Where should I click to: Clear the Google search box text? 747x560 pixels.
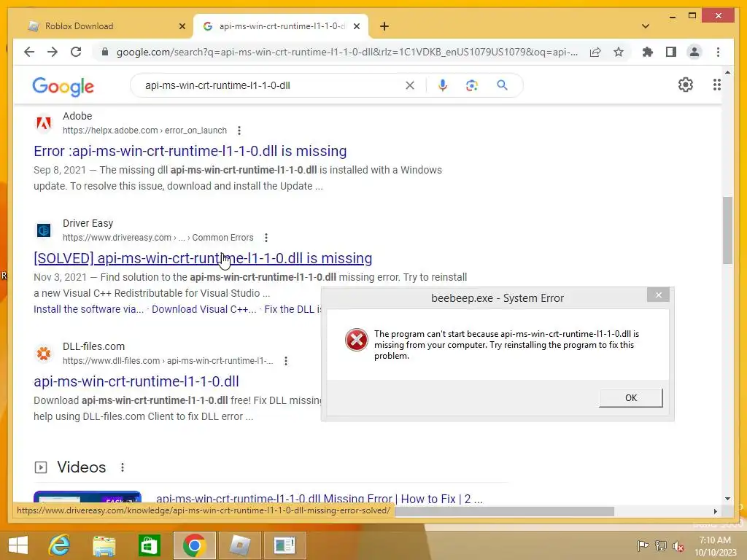click(x=410, y=85)
